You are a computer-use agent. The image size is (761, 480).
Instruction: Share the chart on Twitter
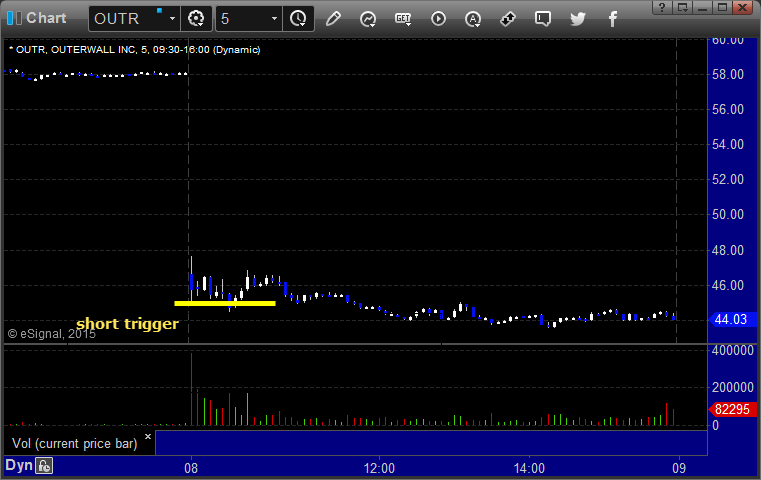click(x=578, y=19)
